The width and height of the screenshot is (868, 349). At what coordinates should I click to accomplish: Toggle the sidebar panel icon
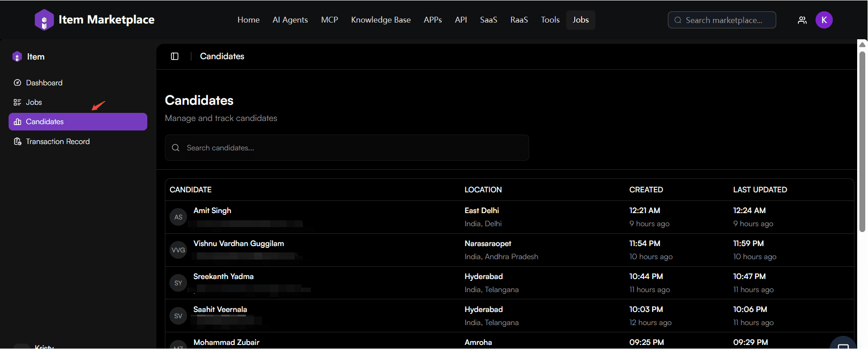click(175, 56)
